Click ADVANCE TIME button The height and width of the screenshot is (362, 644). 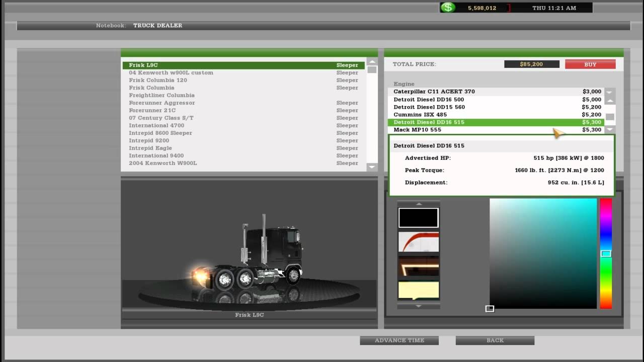399,340
